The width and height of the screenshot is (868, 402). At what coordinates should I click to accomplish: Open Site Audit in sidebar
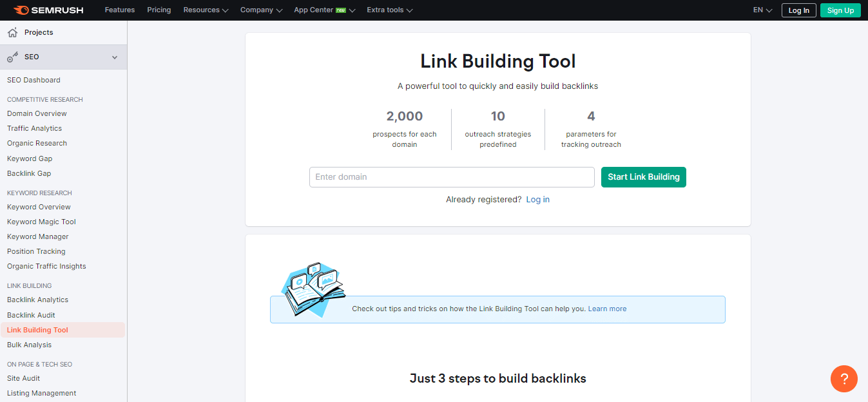pyautogui.click(x=23, y=378)
